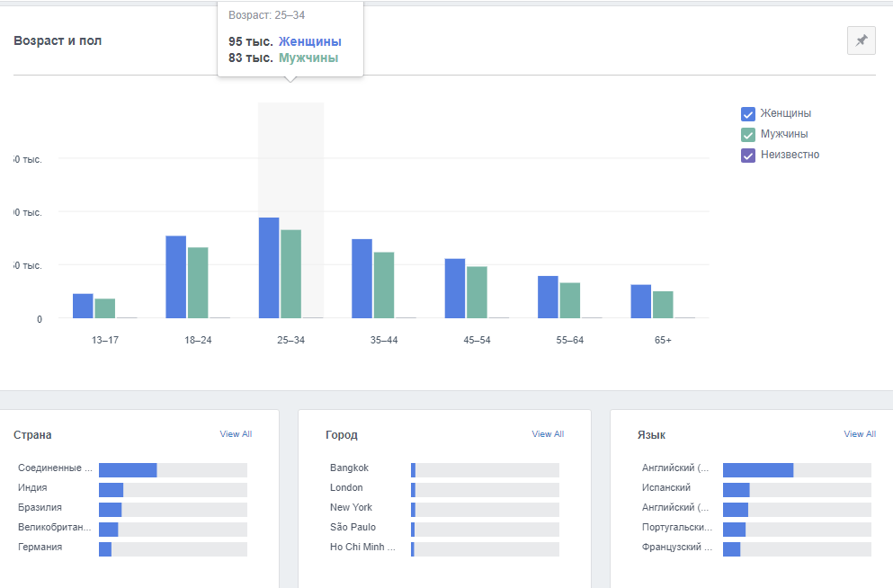Viewport: 893px width, 588px height.
Task: Click the green men bar for 65+
Action: pyautogui.click(x=663, y=304)
